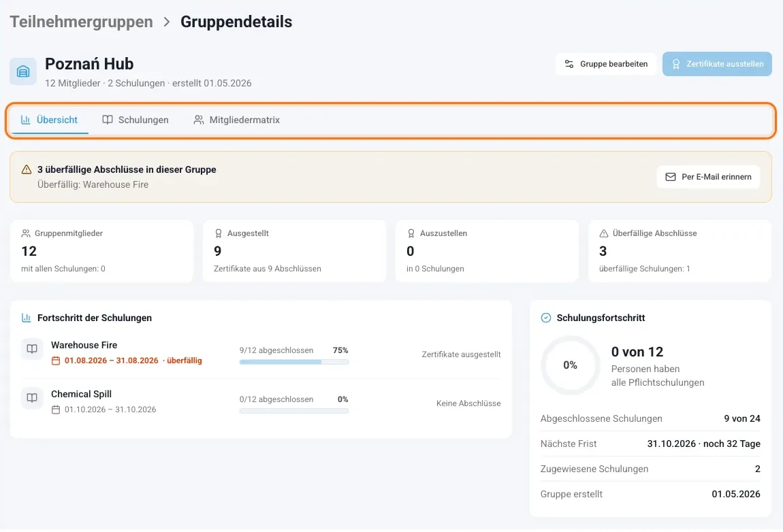Click the chart icon beside Fortschritt der Schulungen
The image size is (783, 532).
tap(27, 318)
